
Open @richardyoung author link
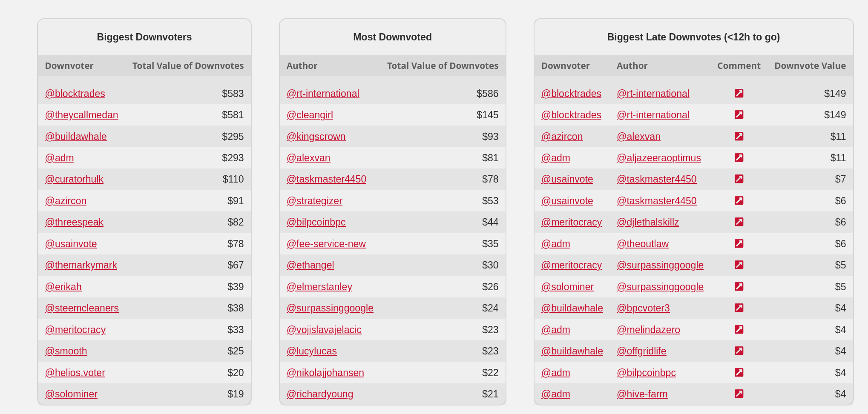pyautogui.click(x=319, y=394)
